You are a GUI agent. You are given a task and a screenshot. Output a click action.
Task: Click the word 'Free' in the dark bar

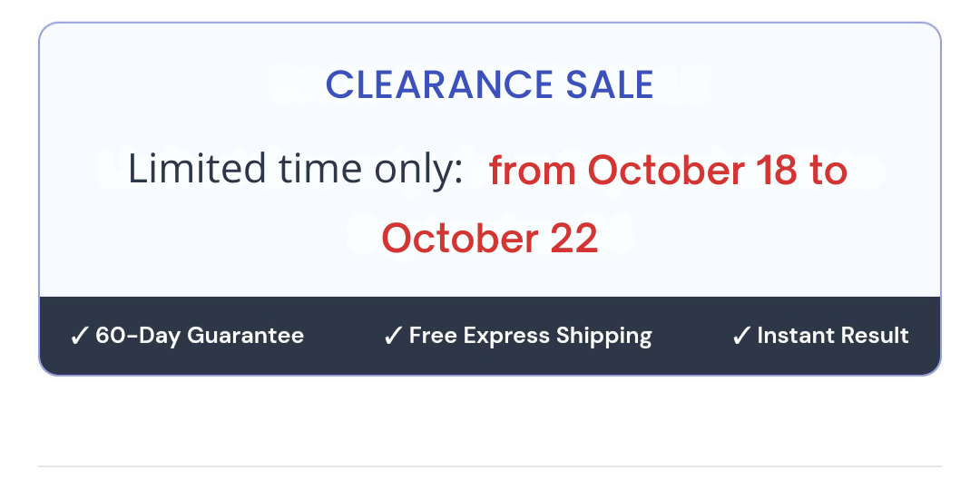tap(433, 336)
